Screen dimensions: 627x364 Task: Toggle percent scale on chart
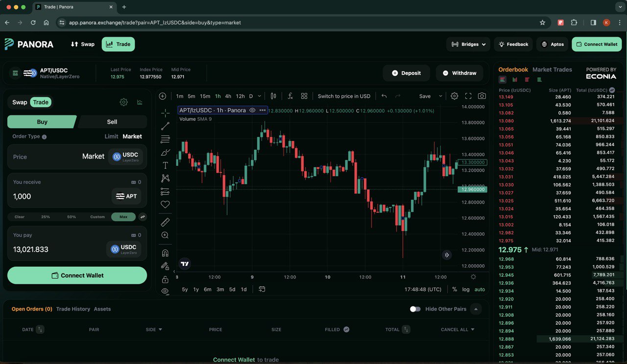(455, 289)
